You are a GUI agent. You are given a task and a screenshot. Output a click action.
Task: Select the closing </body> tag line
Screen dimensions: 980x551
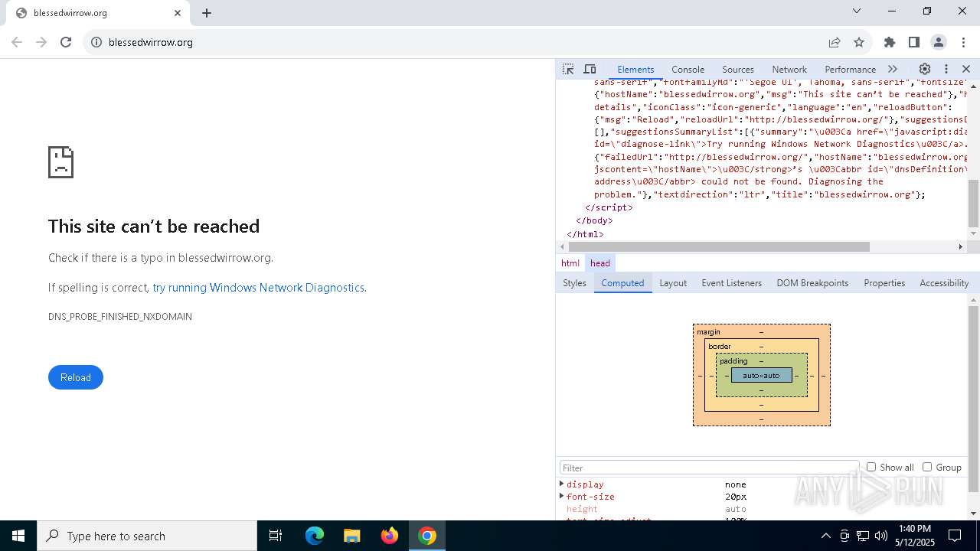(x=594, y=220)
